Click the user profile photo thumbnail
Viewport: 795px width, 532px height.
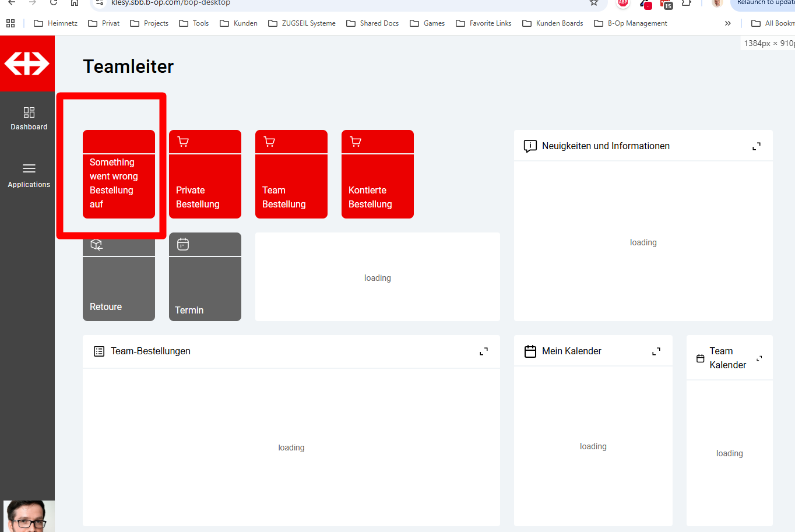coord(29,516)
